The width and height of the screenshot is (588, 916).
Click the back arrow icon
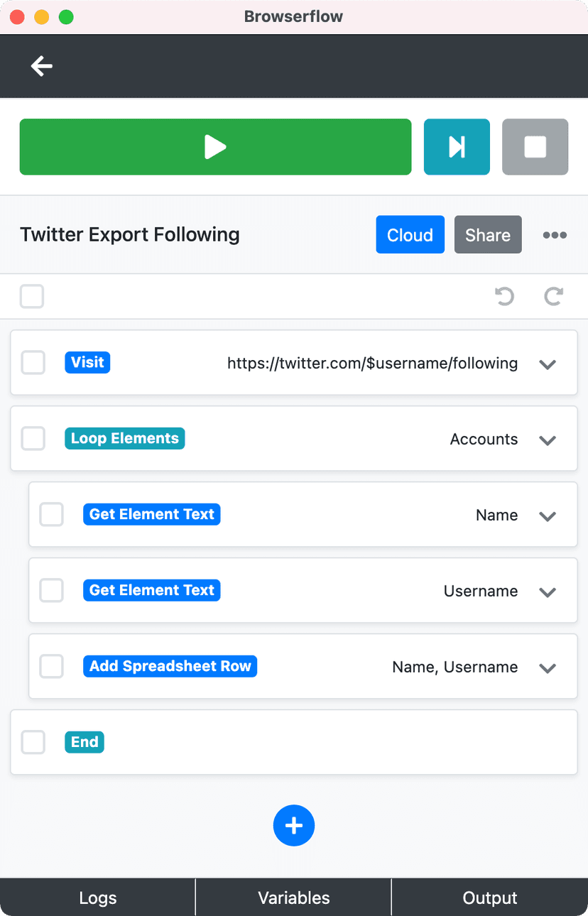(42, 66)
